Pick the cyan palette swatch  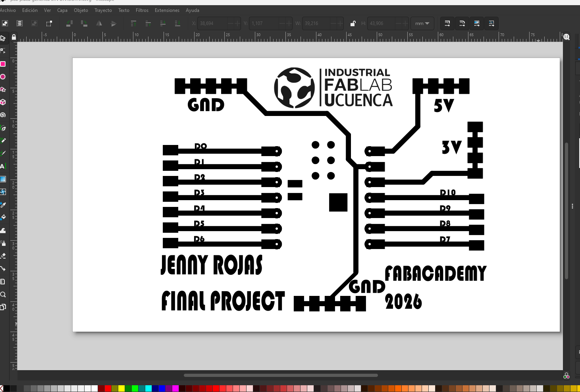pos(148,388)
